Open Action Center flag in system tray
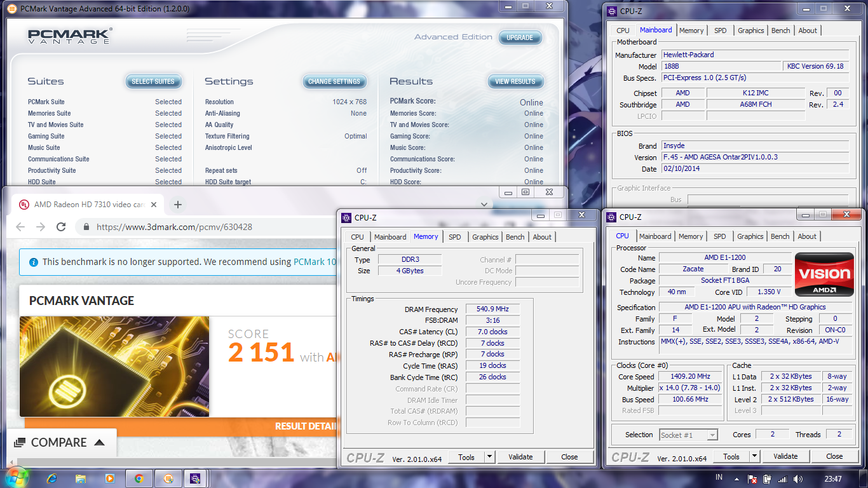This screenshot has width=868, height=488. 752,479
